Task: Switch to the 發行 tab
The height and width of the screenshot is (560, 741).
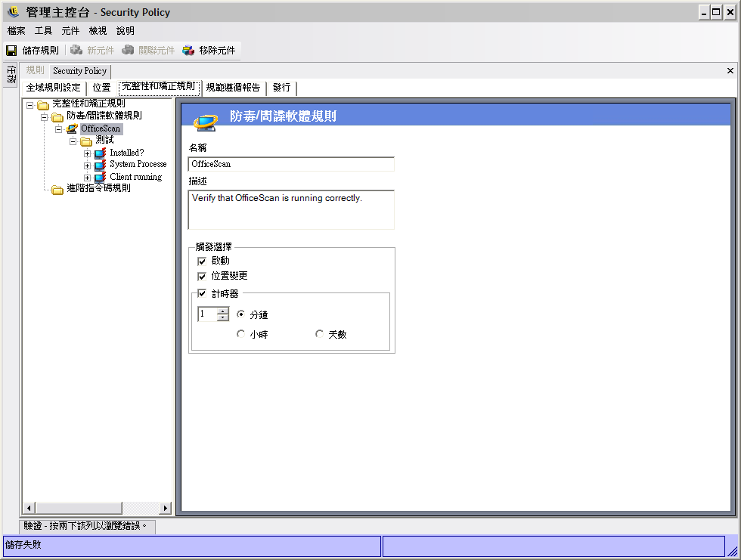Action: tap(281, 88)
